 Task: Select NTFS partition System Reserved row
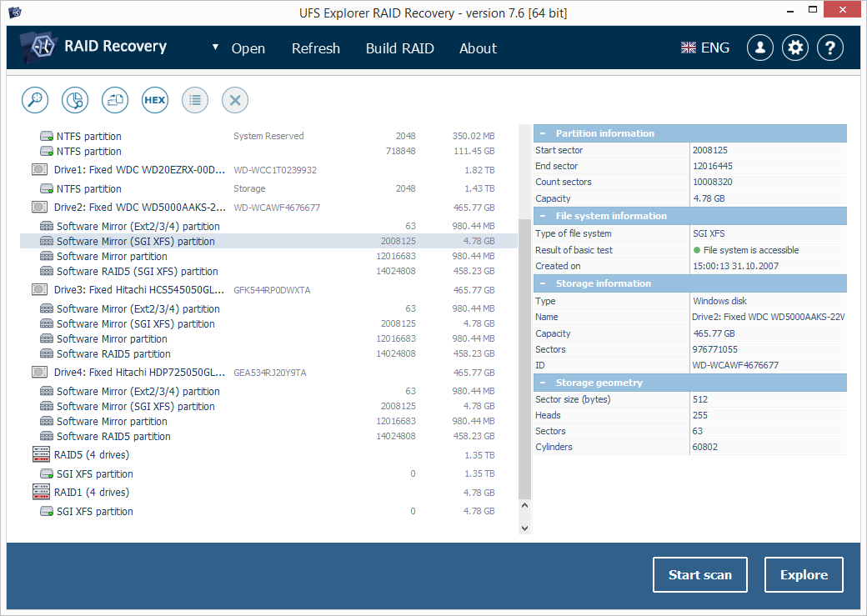point(268,136)
